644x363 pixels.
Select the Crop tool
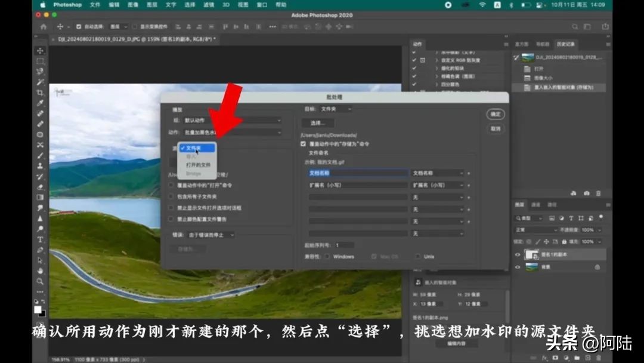(41, 93)
